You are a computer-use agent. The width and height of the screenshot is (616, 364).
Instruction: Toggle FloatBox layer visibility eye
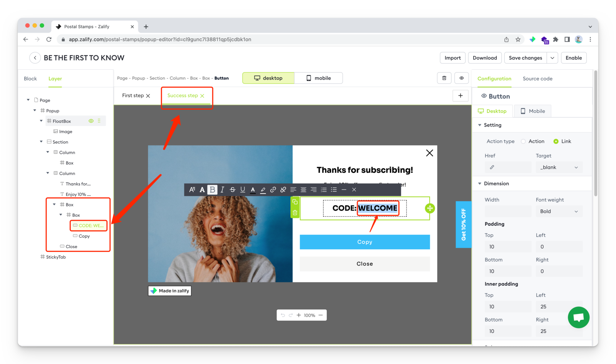(91, 121)
